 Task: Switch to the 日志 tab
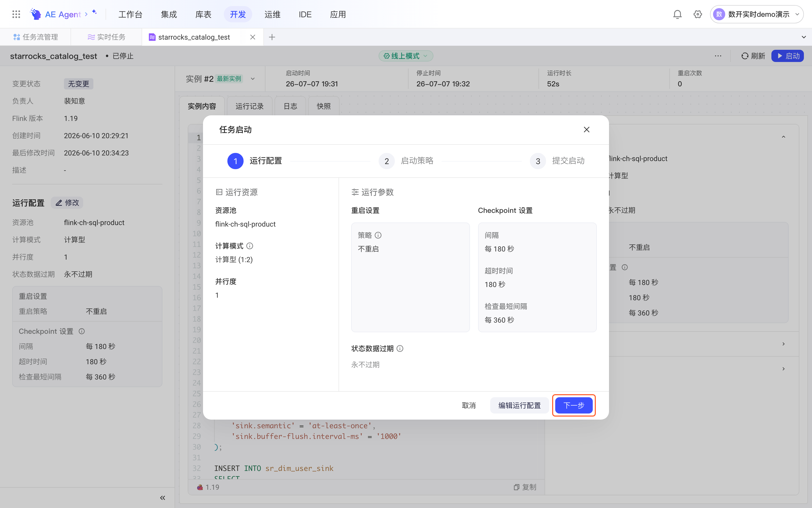pos(290,106)
